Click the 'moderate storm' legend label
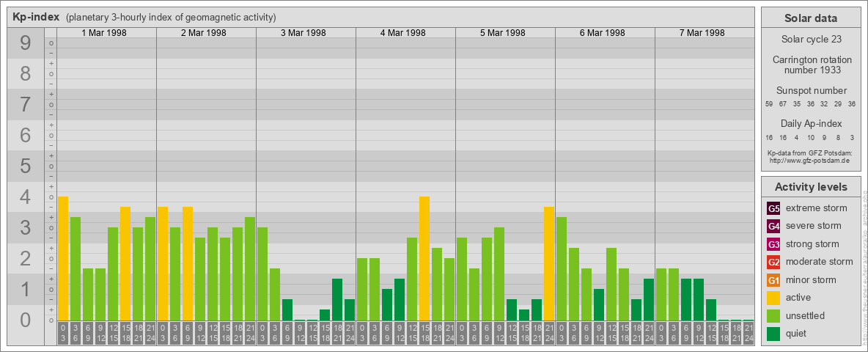The height and width of the screenshot is (352, 868). (x=820, y=262)
